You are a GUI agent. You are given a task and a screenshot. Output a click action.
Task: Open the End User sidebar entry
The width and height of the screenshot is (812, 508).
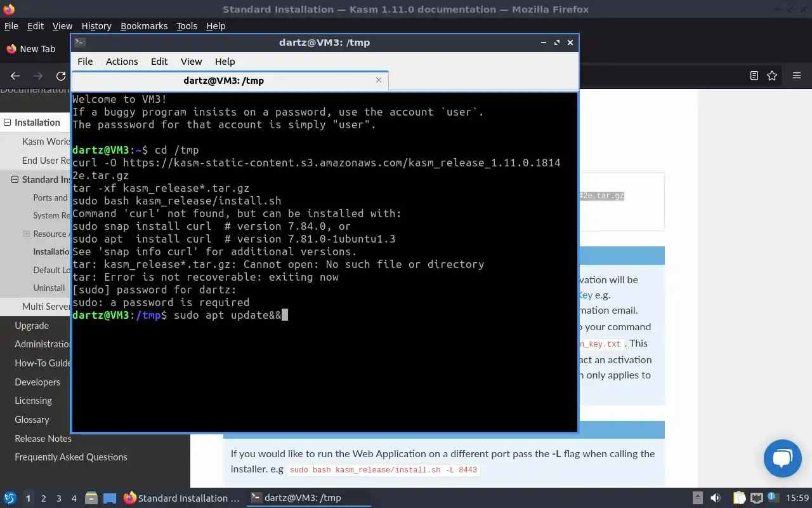coord(46,161)
